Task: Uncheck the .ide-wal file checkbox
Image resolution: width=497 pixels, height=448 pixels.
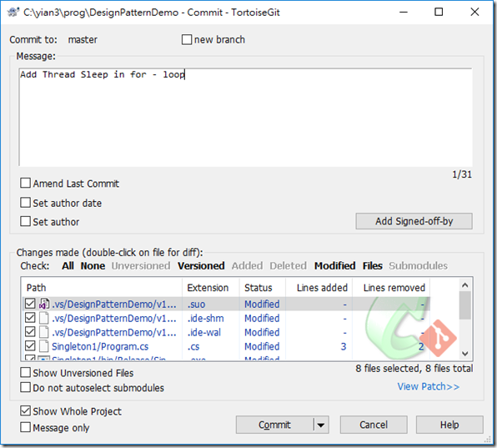Action: pos(30,332)
